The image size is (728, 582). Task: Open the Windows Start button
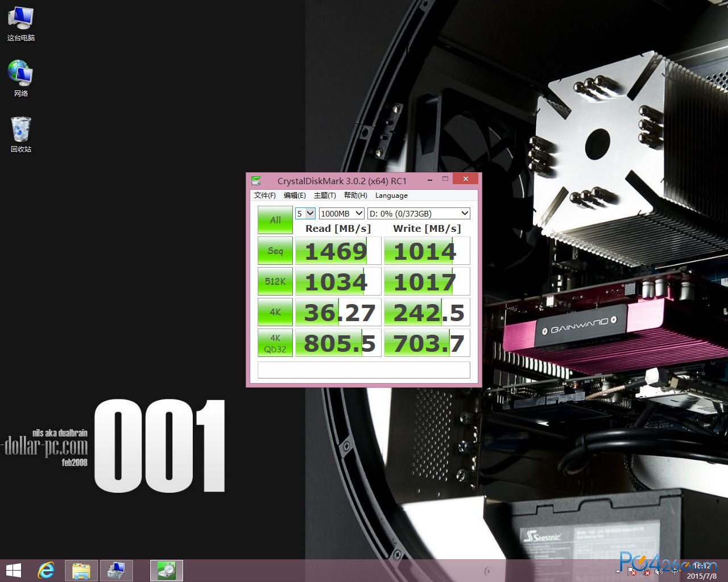tap(13, 571)
